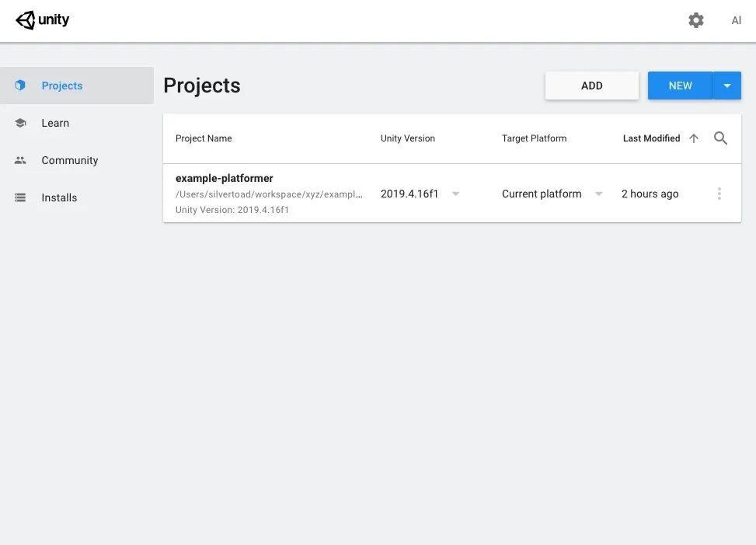This screenshot has width=756, height=545.
Task: Click the /Users/silvertoad project path text
Action: click(x=269, y=194)
